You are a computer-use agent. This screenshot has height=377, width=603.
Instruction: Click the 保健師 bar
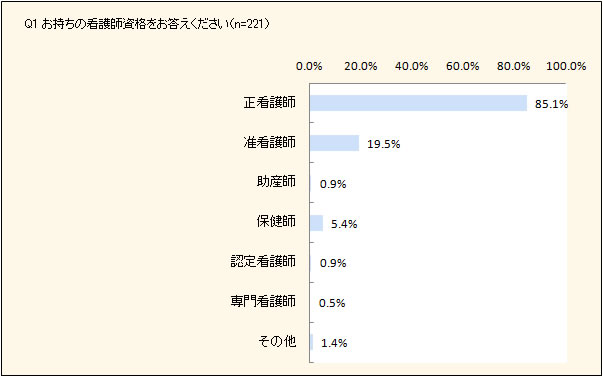coord(316,223)
